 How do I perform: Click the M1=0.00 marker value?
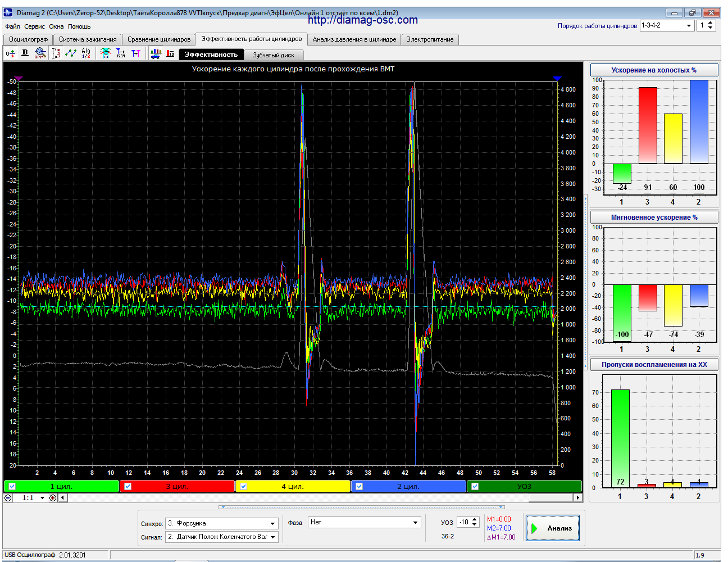point(499,519)
